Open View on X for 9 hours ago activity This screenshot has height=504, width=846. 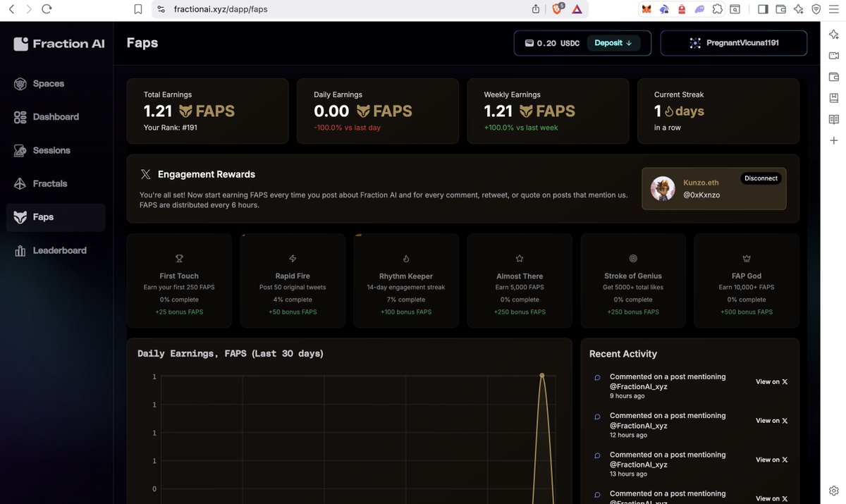click(x=772, y=382)
